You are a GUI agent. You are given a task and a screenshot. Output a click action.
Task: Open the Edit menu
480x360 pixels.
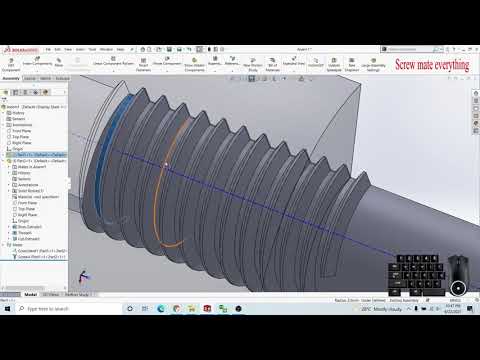click(58, 49)
